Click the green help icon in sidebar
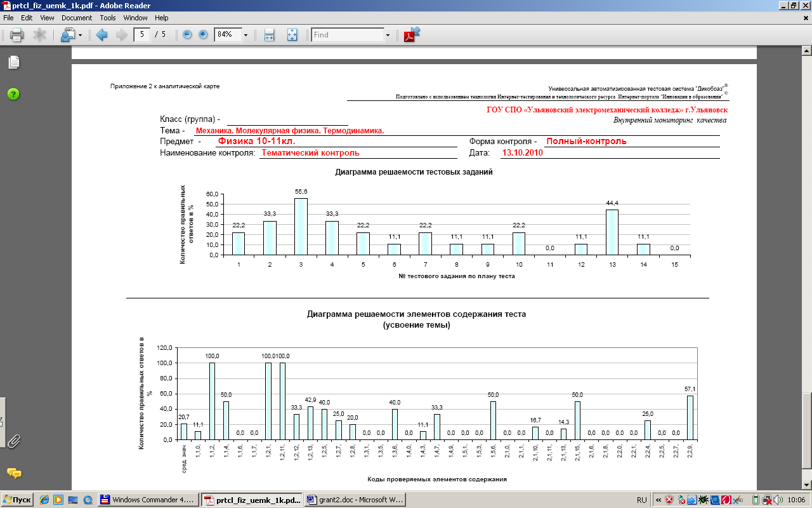The image size is (812, 508). pyautogui.click(x=13, y=94)
